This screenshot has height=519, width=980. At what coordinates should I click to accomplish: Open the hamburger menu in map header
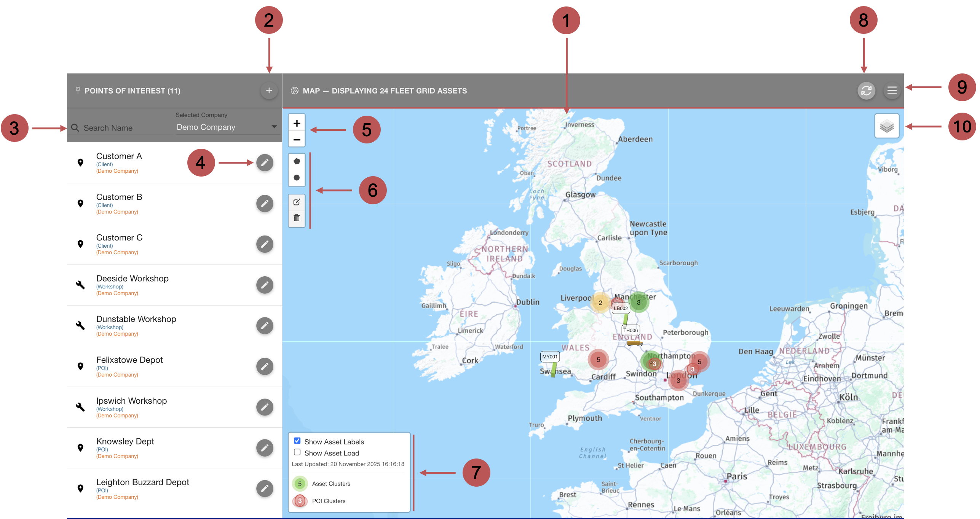892,91
